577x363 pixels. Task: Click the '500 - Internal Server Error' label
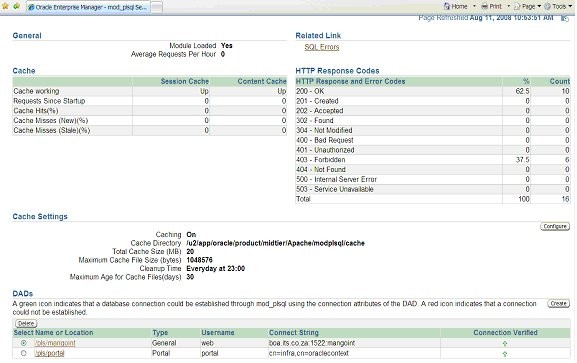(x=337, y=179)
